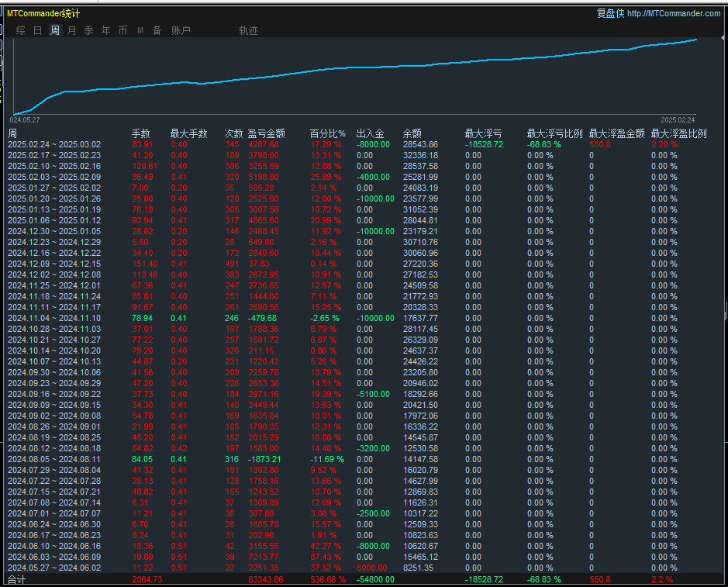This screenshot has width=728, height=587.
Task: Open the 备 notes view
Action: (x=157, y=31)
